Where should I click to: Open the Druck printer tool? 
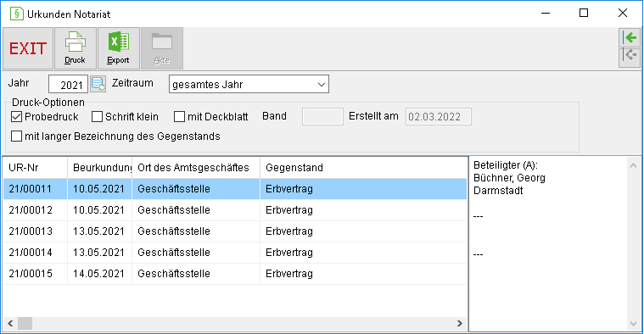click(76, 48)
